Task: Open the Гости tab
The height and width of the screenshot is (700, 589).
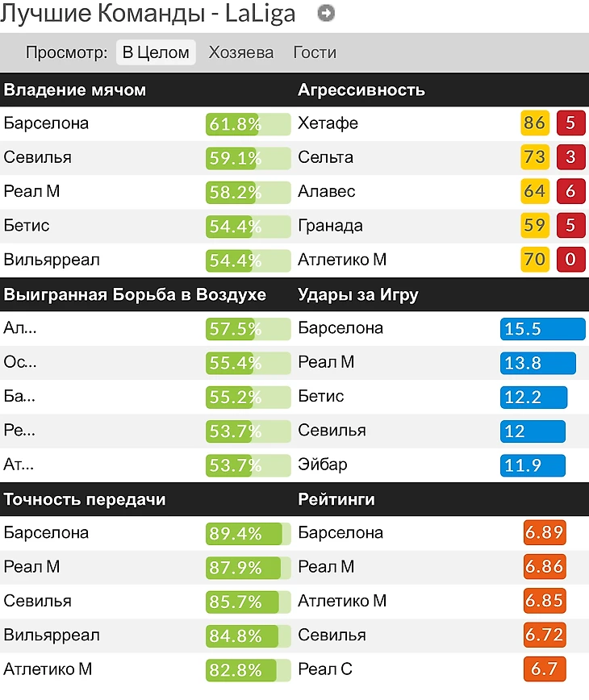Action: click(x=315, y=53)
